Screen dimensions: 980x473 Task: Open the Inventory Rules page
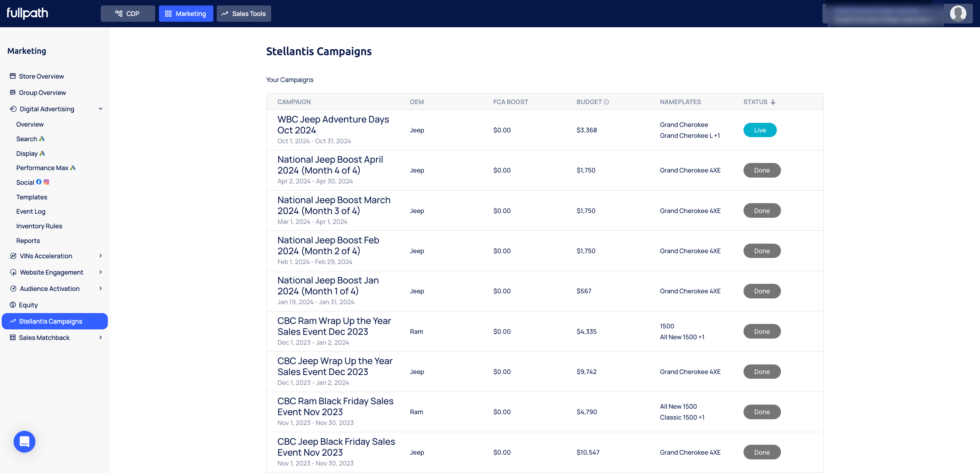point(39,226)
